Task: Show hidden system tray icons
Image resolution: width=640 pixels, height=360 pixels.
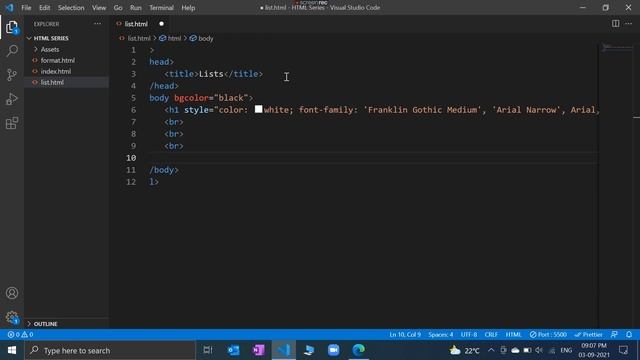Action: [x=491, y=350]
